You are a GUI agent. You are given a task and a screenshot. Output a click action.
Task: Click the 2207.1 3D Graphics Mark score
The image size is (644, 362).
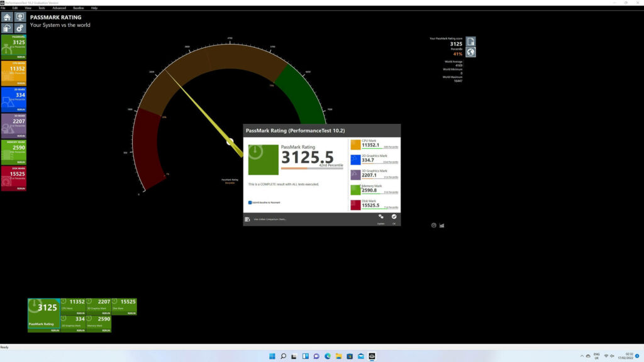tap(369, 175)
